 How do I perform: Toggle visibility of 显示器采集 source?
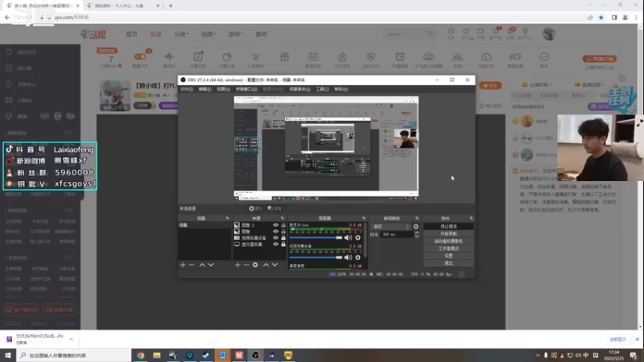pos(275,245)
